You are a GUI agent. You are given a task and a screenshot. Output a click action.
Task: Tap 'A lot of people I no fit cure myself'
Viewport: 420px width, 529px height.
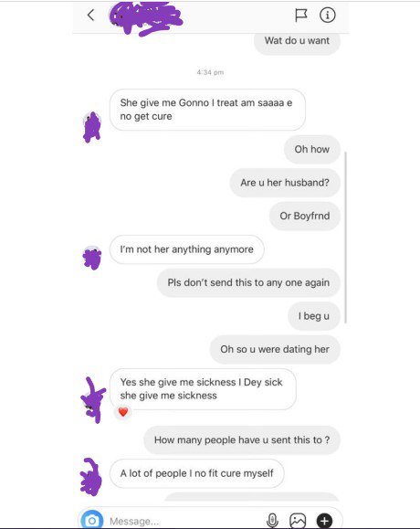(x=197, y=473)
